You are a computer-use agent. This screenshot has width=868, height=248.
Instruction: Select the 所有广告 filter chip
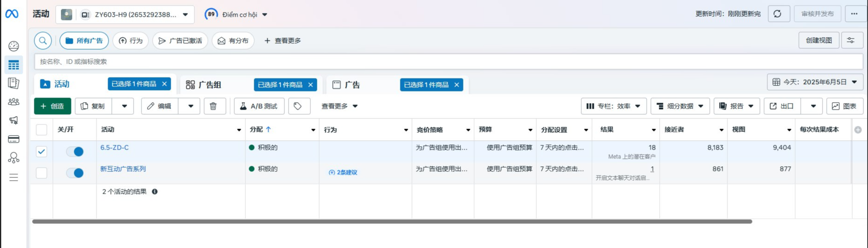tap(84, 41)
